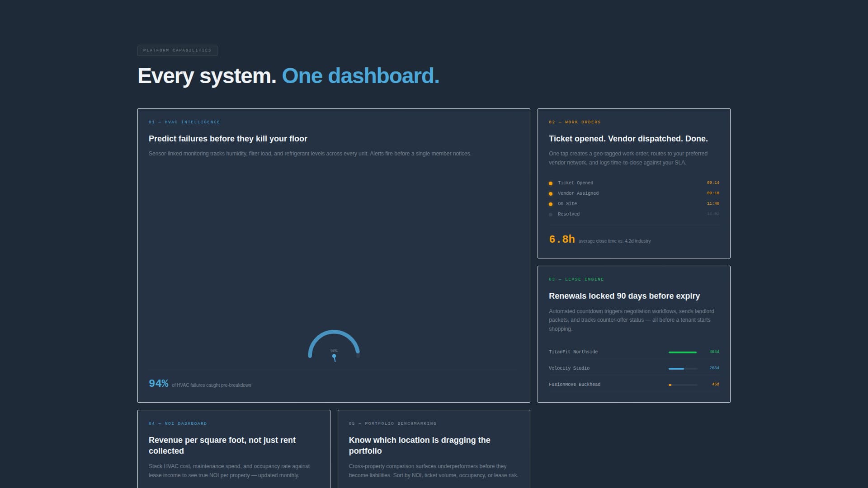
Task: Click the cross-property comparison description
Action: 434,471
